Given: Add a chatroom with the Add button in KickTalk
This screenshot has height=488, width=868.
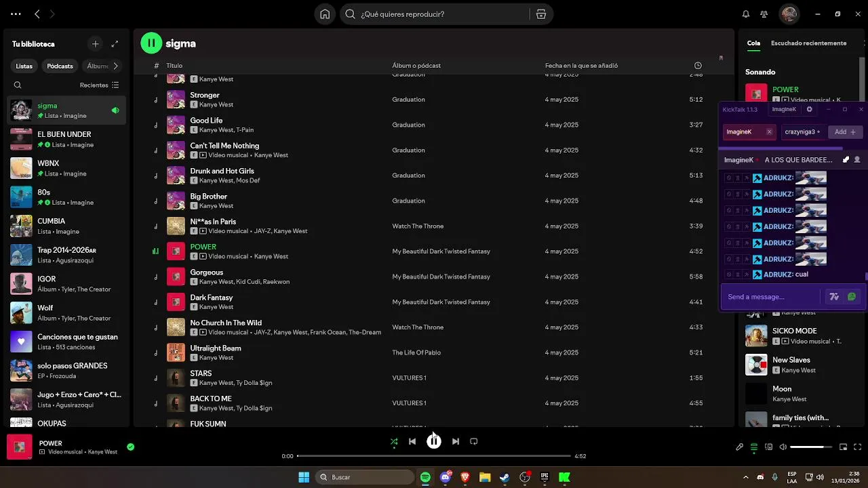Looking at the screenshot, I should pos(845,132).
